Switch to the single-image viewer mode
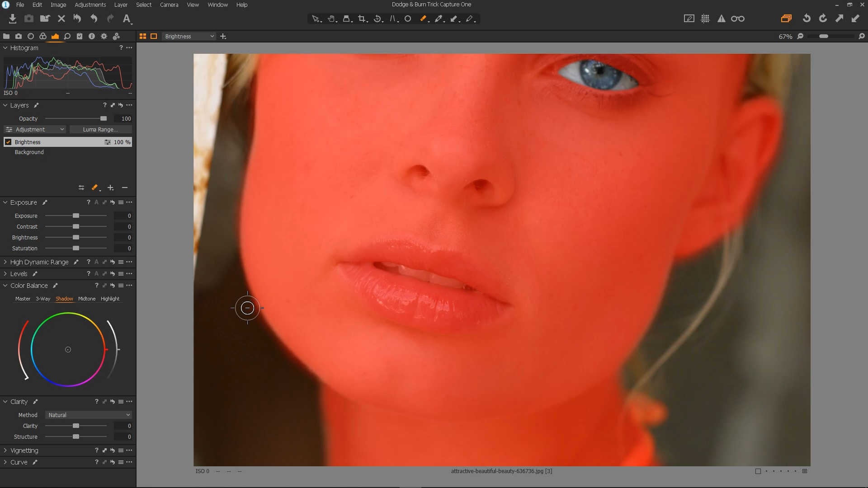 pyautogui.click(x=154, y=36)
